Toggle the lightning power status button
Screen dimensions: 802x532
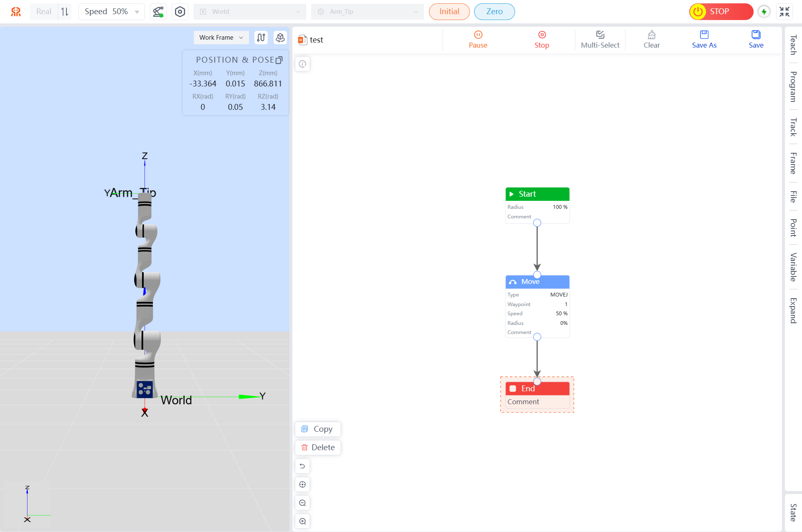click(x=764, y=12)
